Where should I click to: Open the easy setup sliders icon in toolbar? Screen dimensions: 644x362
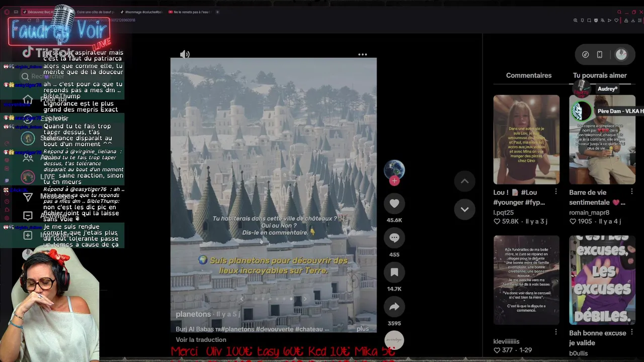640,21
